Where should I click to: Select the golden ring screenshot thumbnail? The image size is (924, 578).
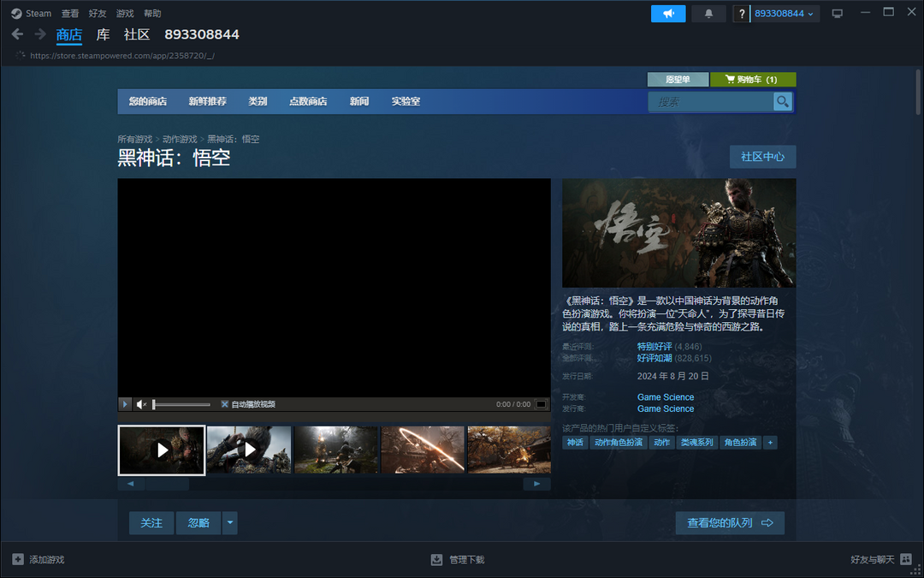(423, 450)
